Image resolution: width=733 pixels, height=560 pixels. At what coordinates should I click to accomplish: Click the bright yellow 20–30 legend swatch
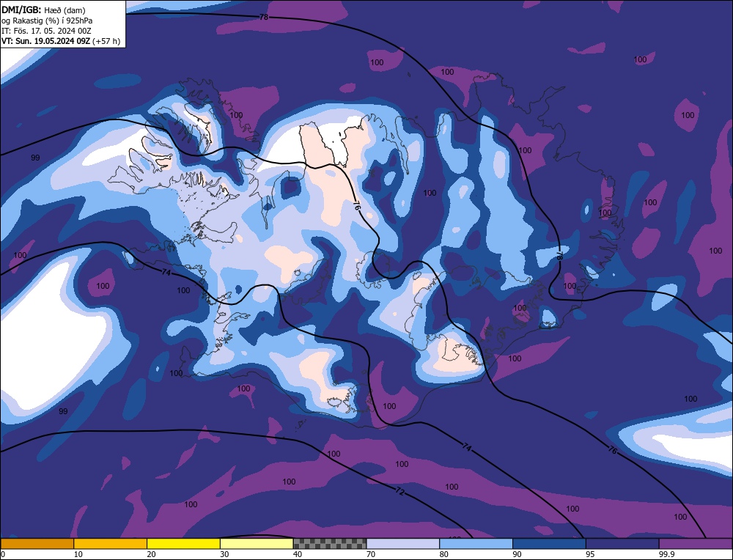(x=183, y=544)
